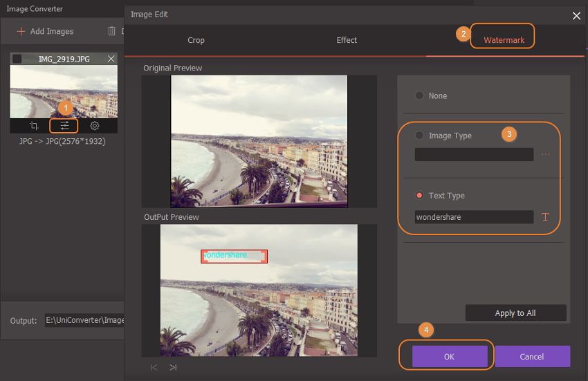Click the T font style icon
Screen dimensions: 588x381
(545, 217)
